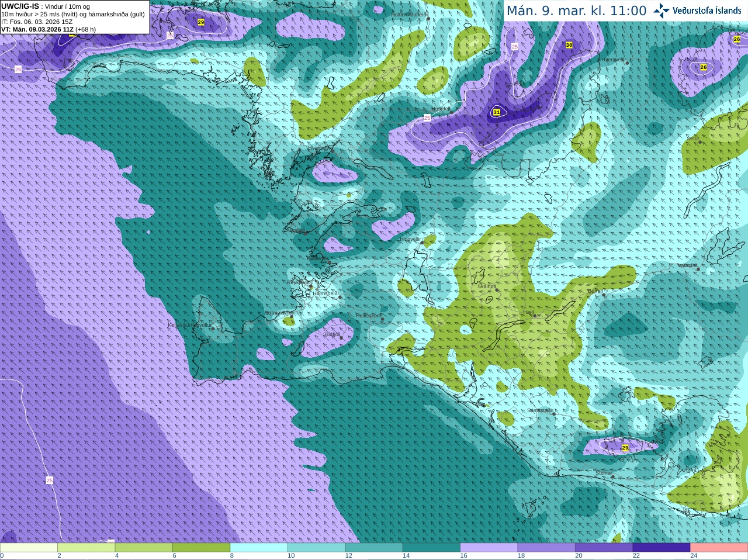Click the Reykjavík station label
The height and width of the screenshot is (560, 748).
tap(298, 282)
